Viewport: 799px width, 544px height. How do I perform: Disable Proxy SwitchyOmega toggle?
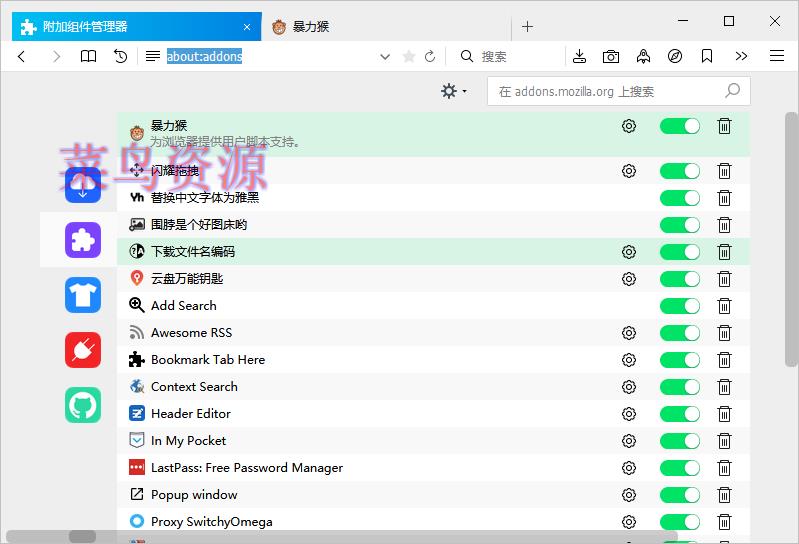pyautogui.click(x=680, y=522)
